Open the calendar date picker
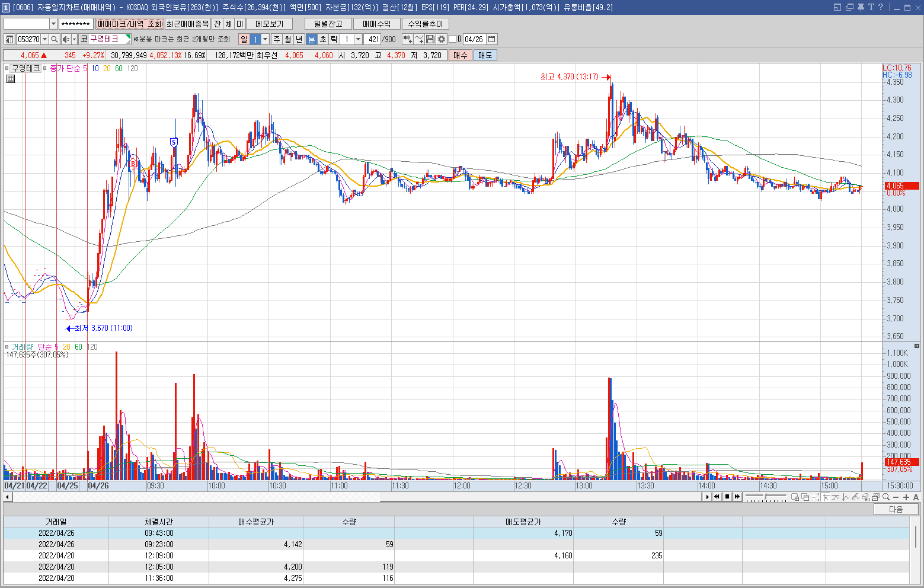 (491, 39)
